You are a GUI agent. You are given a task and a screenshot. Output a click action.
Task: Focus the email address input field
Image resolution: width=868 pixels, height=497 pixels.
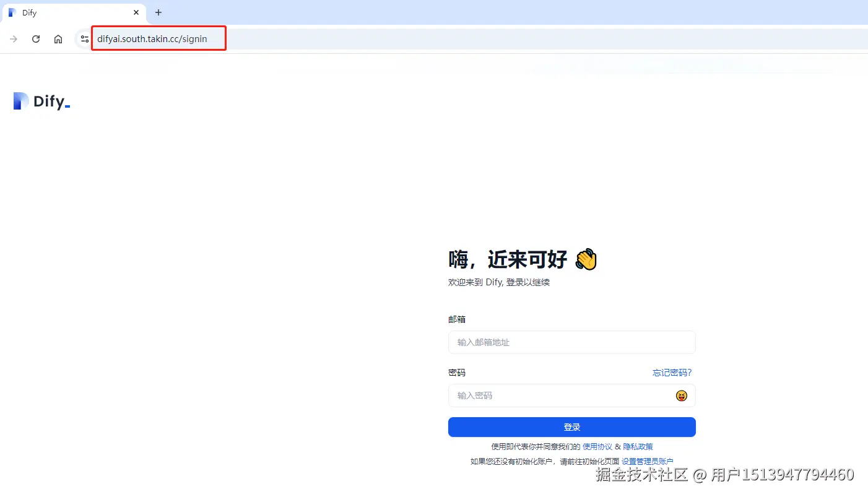(571, 342)
